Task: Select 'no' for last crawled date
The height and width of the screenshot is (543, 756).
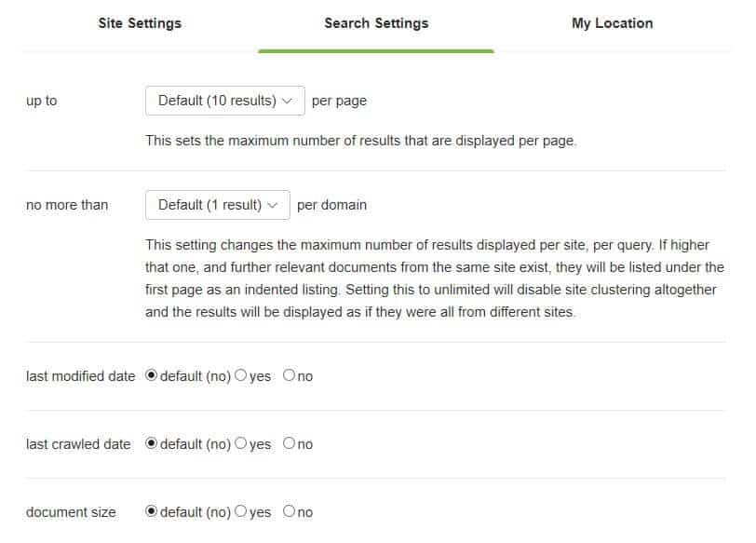Action: 290,444
